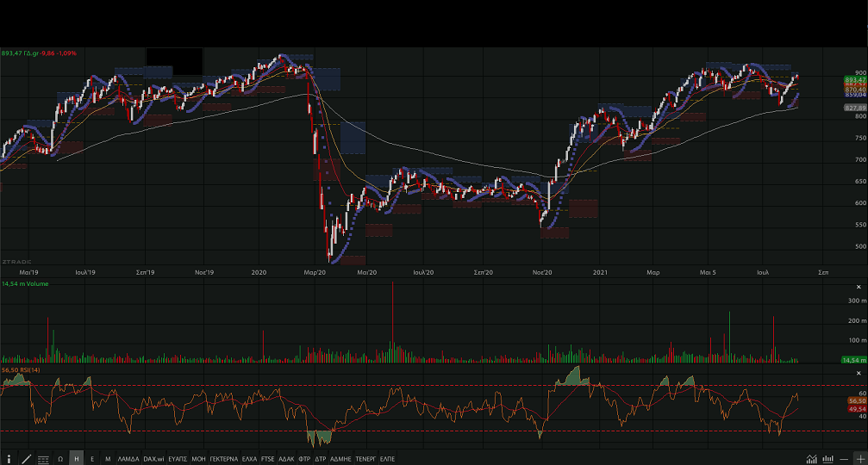Switch to the Ω timeframe
868x465 pixels.
click(x=60, y=459)
